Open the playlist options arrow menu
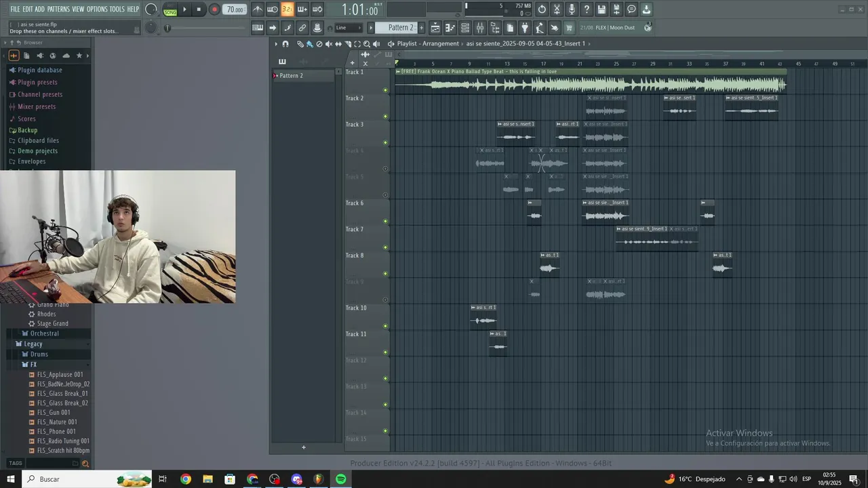 click(x=276, y=43)
